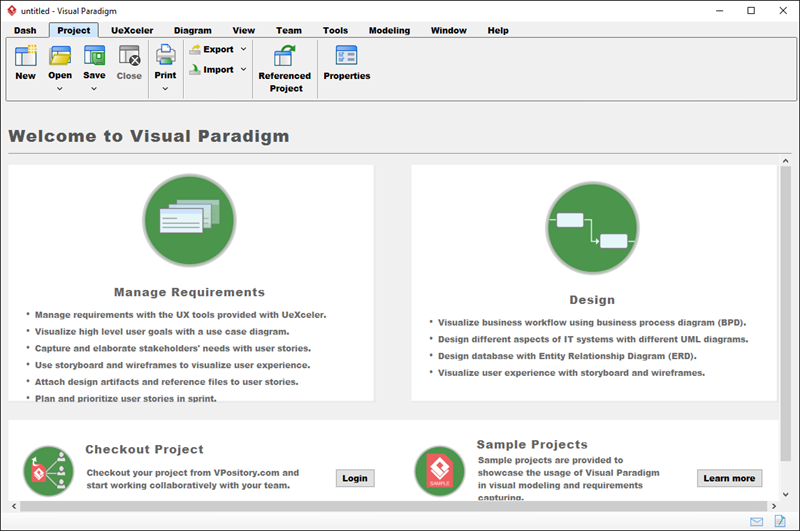Click the vertical scrollbar thumb
The height and width of the screenshot is (531, 800).
(x=785, y=314)
